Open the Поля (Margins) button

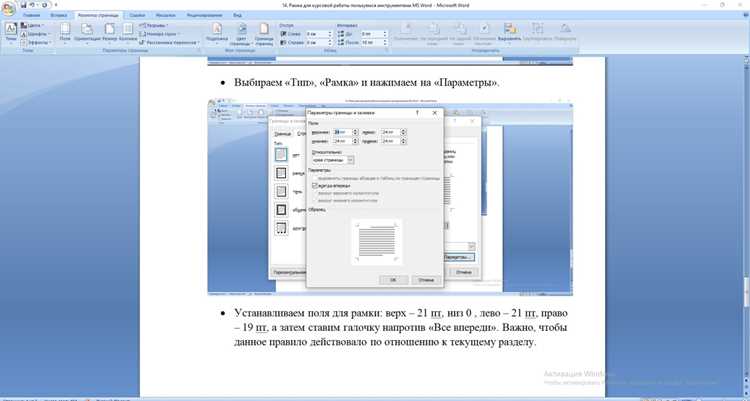click(65, 33)
